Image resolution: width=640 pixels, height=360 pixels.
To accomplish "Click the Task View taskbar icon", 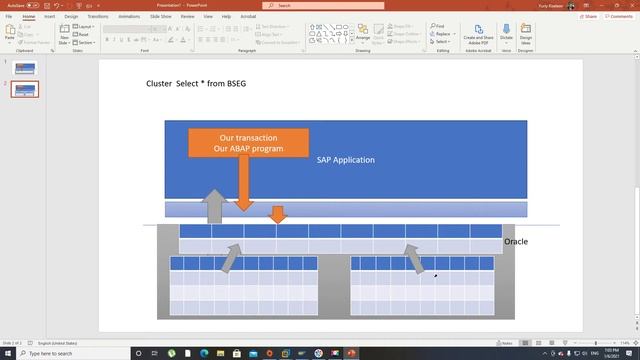I will point(155,353).
